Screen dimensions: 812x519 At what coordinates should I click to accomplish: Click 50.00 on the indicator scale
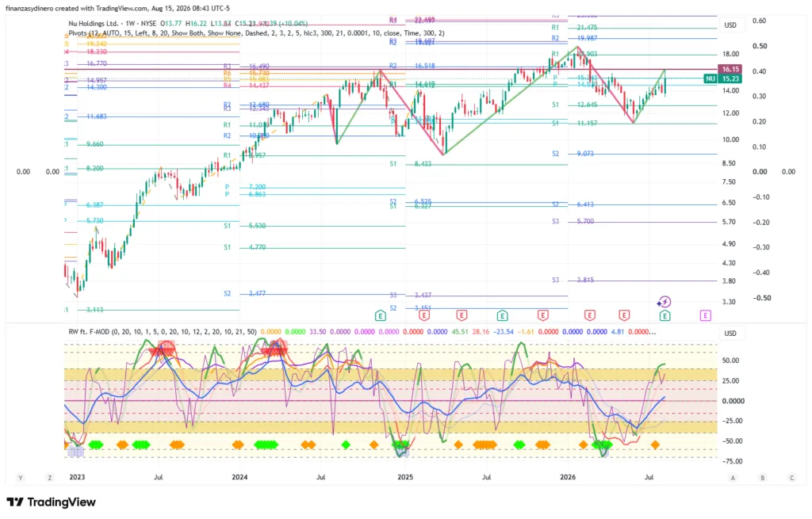pyautogui.click(x=730, y=361)
